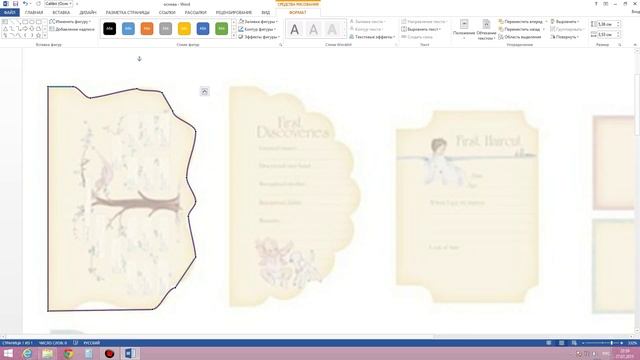Click Переместить вперед button
The image size is (640, 360).
[x=522, y=21]
